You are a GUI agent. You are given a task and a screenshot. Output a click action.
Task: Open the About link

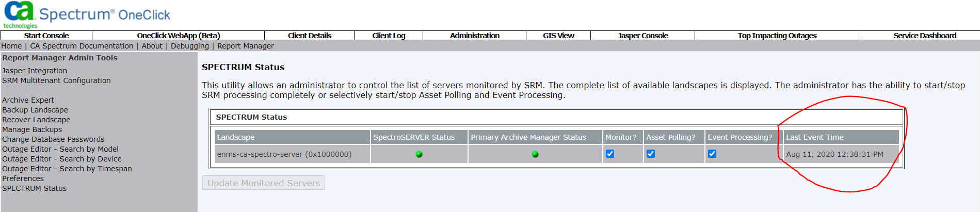point(152,46)
